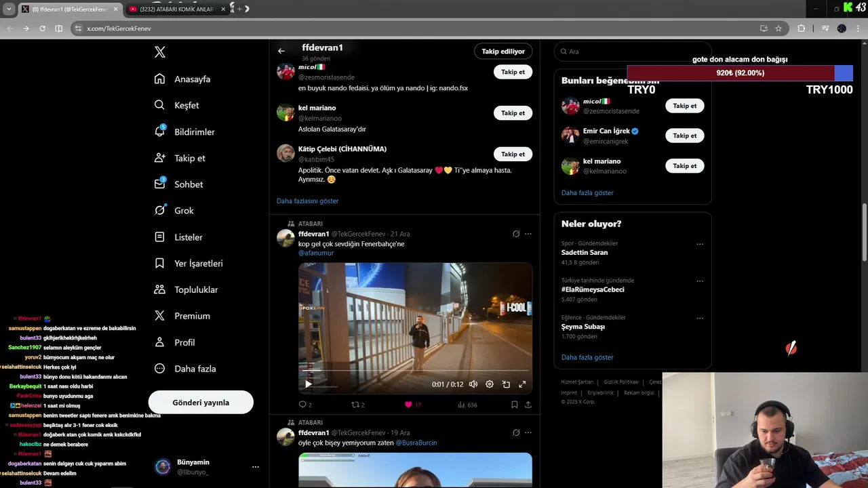Open @BusraBurcin mention link

coord(416,443)
